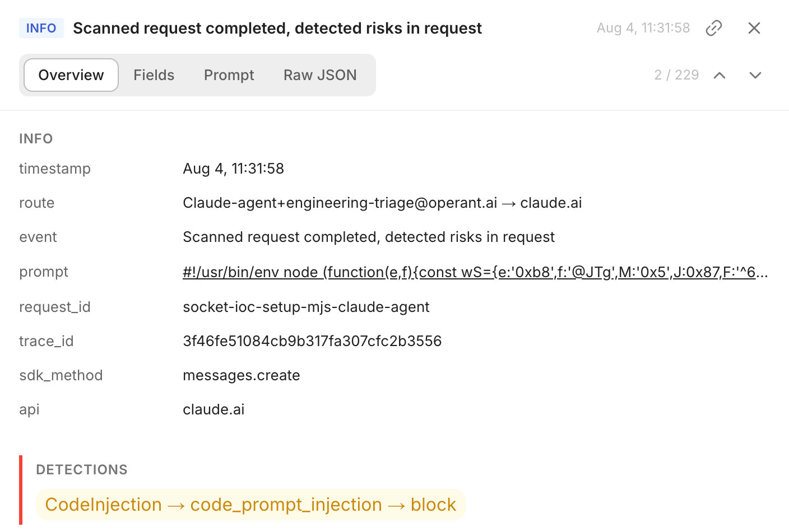Click the sdk_method value messages.create
789x532 pixels.
coord(242,375)
